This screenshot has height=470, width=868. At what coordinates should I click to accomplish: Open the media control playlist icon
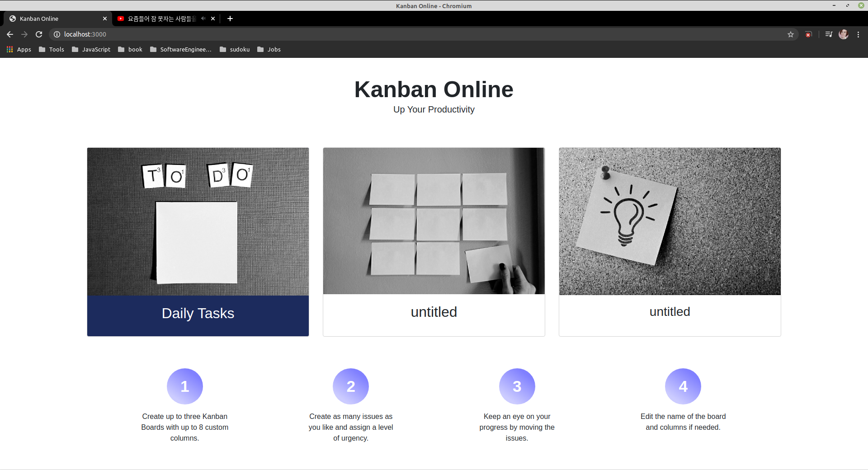pos(829,34)
